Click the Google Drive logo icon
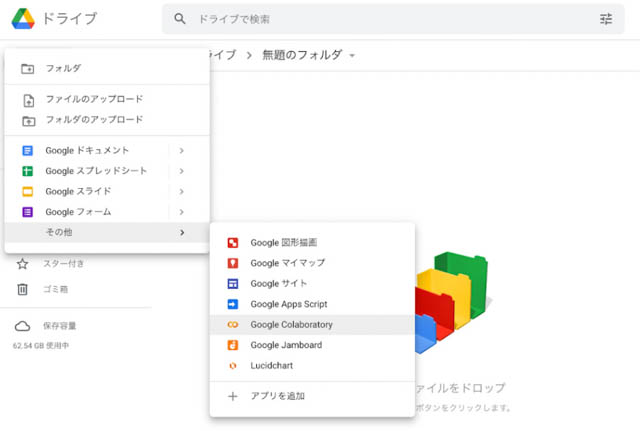Viewport: 640px width, 431px height. [x=23, y=19]
